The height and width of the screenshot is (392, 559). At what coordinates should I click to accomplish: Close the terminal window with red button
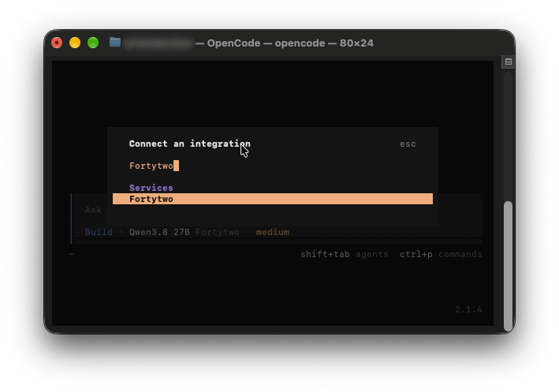pyautogui.click(x=57, y=43)
